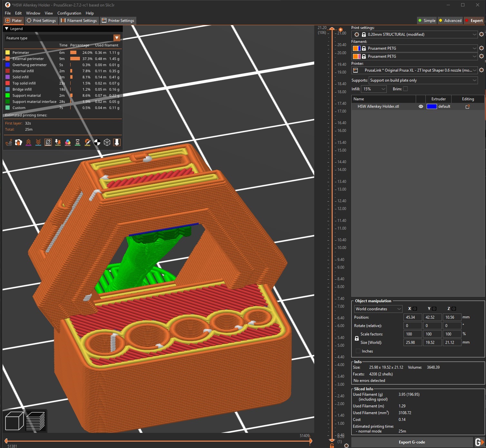Open the Supports dropdown
Image resolution: width=486 pixels, height=448 pixels.
[423, 80]
